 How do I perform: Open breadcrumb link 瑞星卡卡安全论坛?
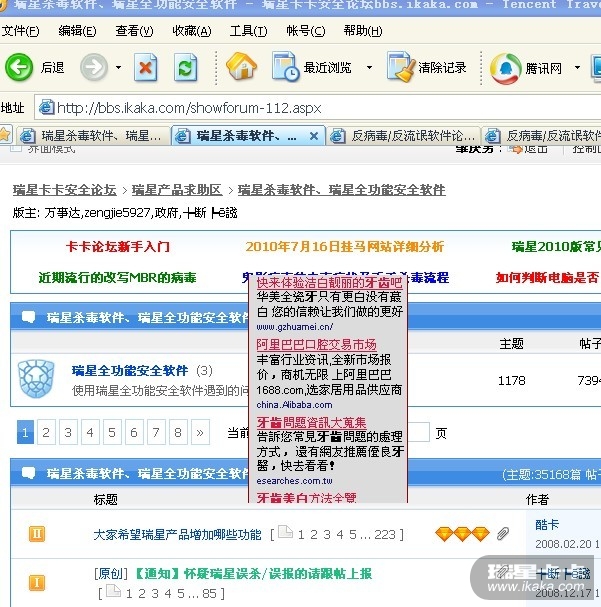65,190
